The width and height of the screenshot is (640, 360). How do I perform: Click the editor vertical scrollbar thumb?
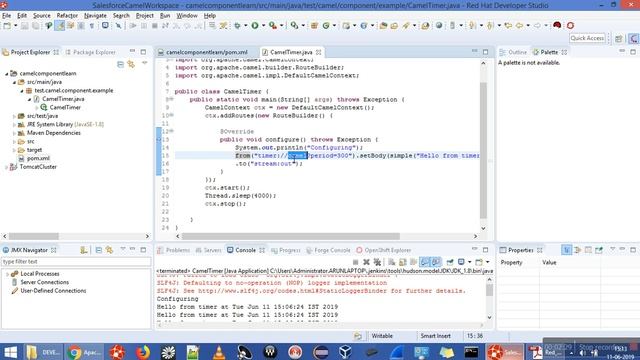[484, 150]
